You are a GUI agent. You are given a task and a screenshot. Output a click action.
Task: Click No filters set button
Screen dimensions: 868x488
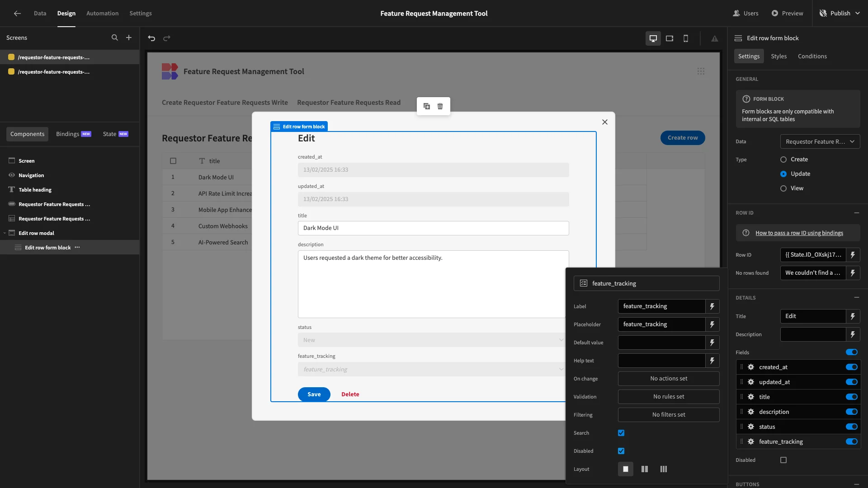tap(669, 415)
